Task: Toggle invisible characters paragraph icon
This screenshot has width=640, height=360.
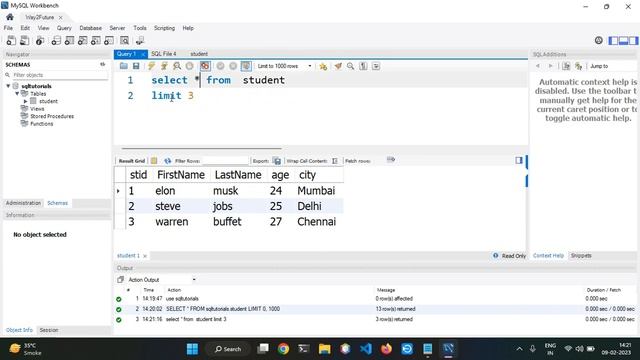Action: click(x=363, y=66)
